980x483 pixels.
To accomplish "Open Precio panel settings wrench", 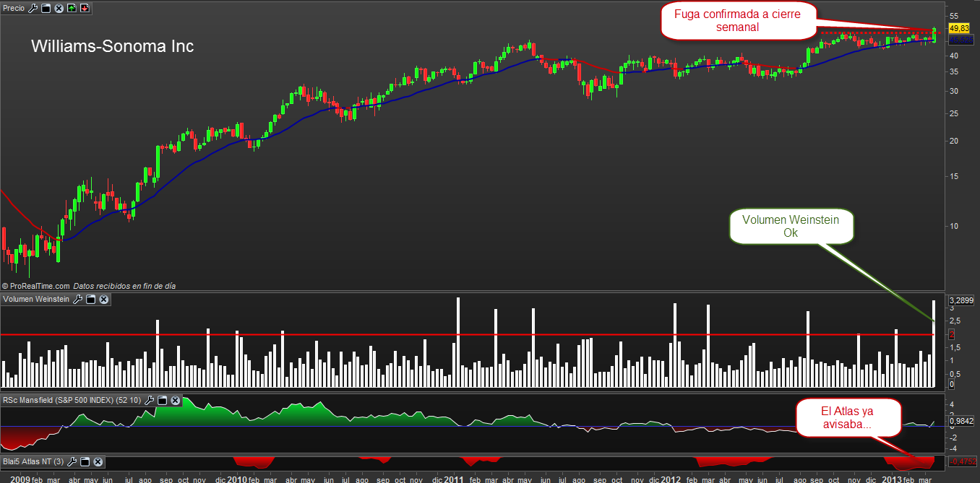I will 33,9.
